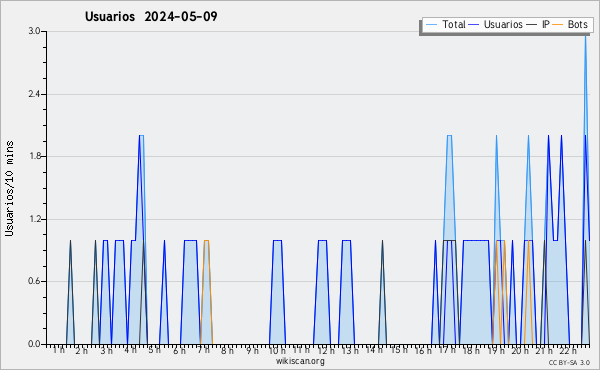This screenshot has height=370, width=600.
Task: Click the y-axis value 3.0
Action: click(x=34, y=31)
